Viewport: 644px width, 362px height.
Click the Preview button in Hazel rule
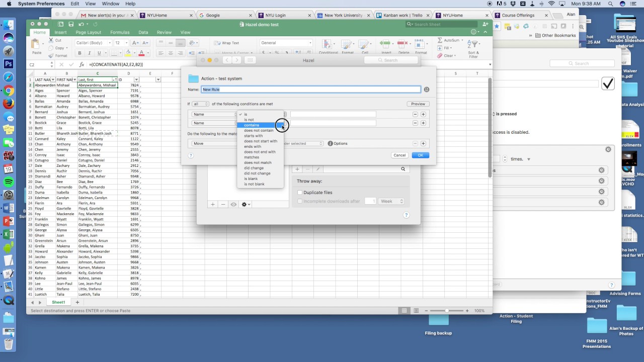418,104
